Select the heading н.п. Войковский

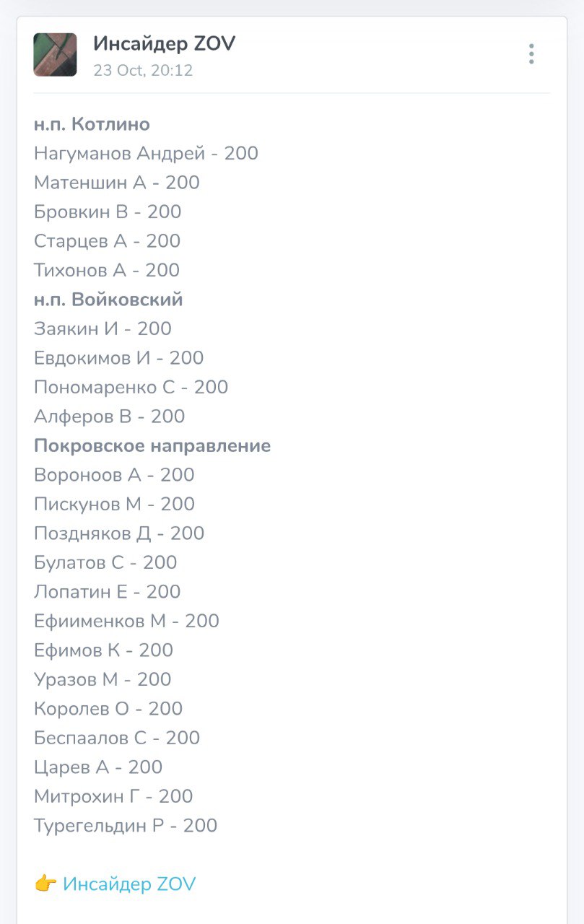[108, 300]
